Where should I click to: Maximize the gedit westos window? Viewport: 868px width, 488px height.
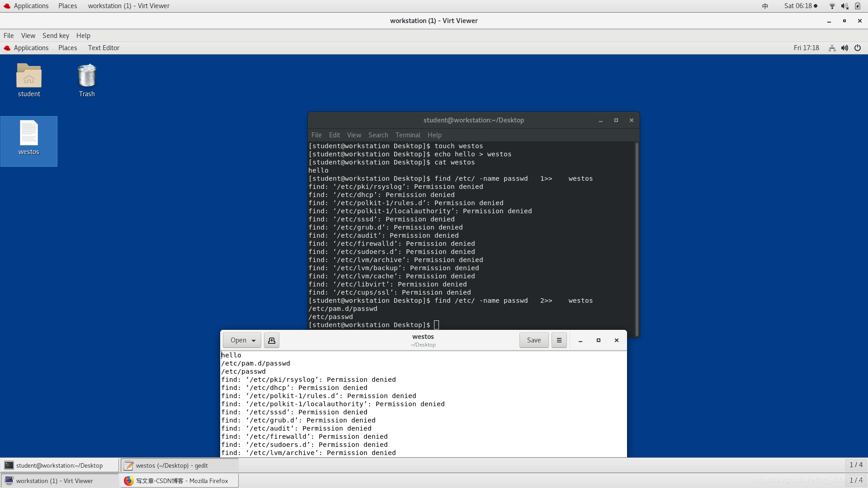click(599, 340)
